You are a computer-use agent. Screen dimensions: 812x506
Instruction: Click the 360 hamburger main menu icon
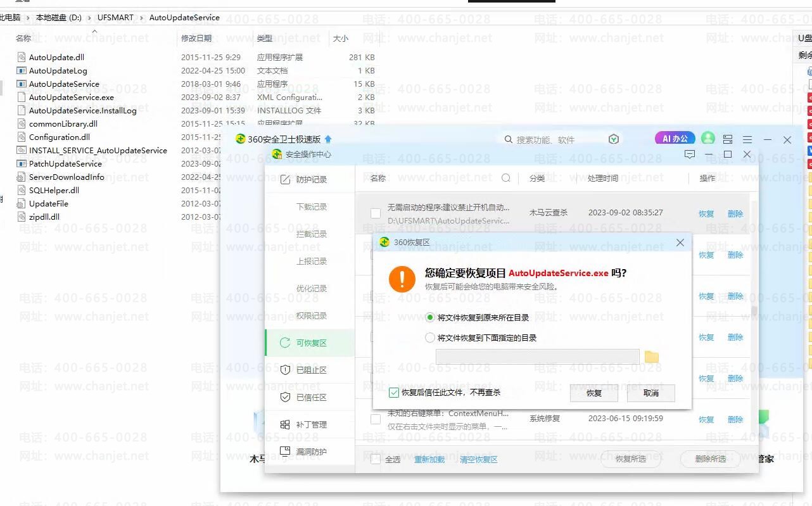tap(747, 139)
